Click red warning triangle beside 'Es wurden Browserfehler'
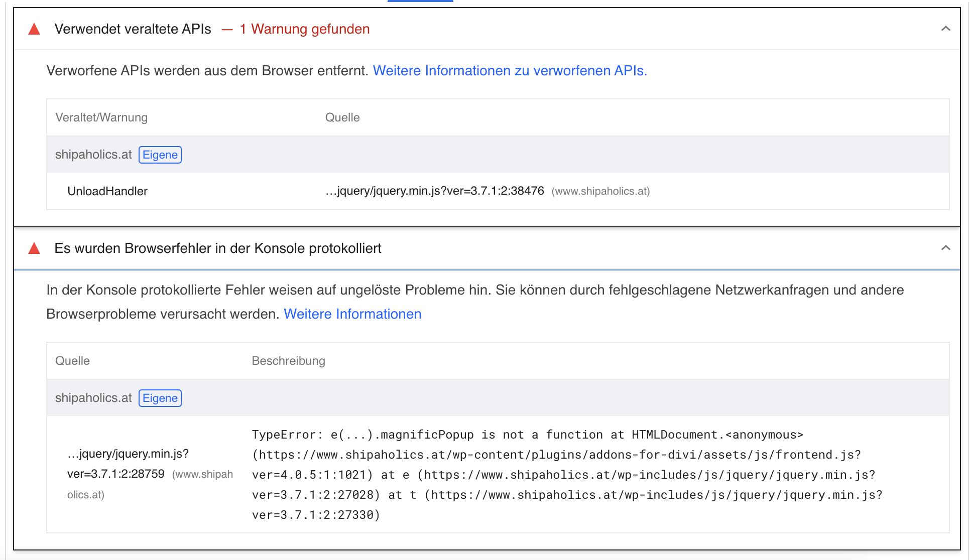Screen dimensions: 970x560 [x=34, y=248]
